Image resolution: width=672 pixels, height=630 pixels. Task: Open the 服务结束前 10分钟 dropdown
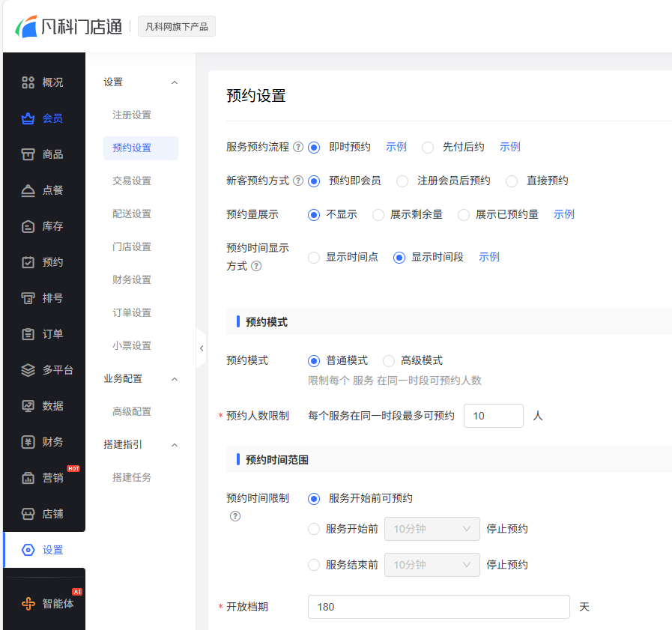click(432, 565)
